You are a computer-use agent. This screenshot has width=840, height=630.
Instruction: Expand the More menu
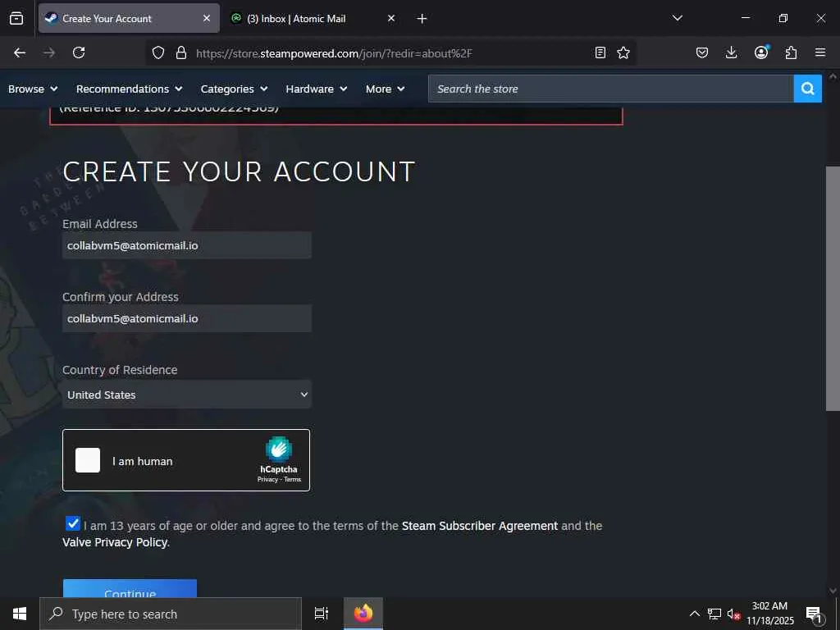386,89
